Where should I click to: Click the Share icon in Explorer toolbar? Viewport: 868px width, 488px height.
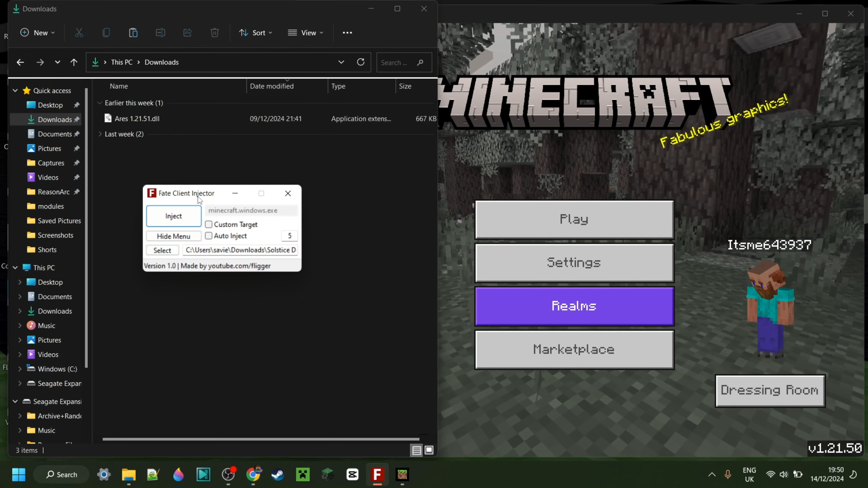[x=188, y=33]
